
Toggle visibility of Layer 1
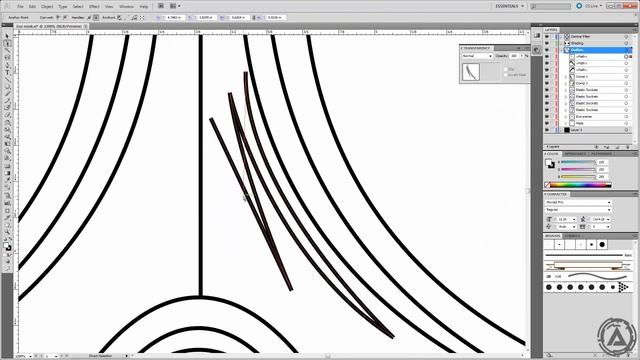547,130
